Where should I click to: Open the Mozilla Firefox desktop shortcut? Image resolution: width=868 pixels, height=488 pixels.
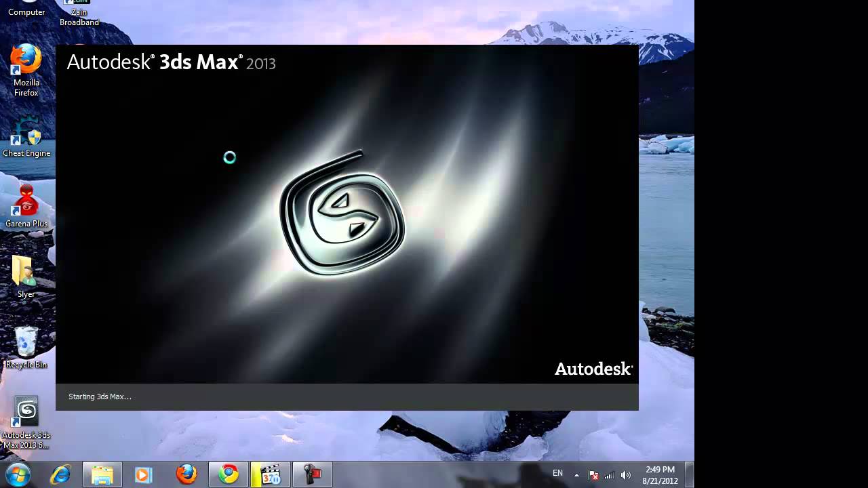click(26, 70)
